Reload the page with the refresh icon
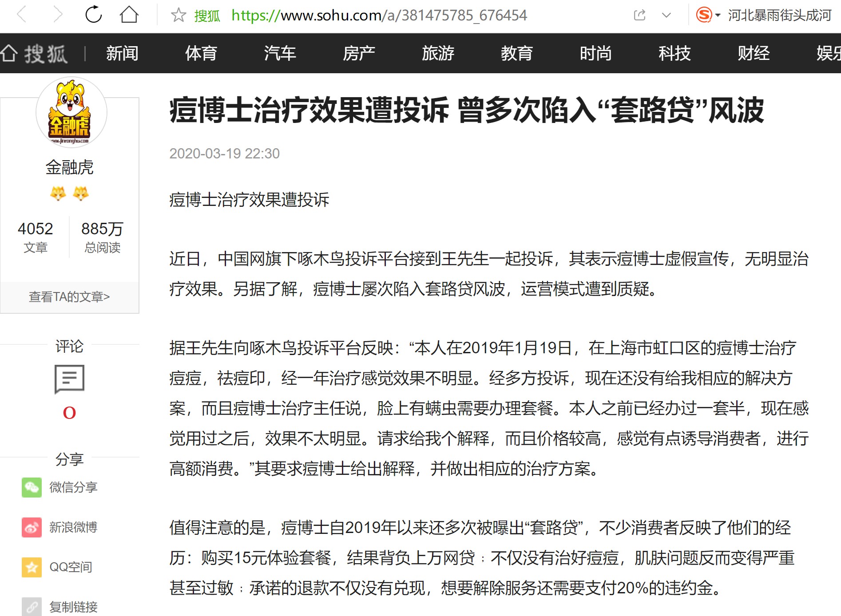The image size is (841, 616). pyautogui.click(x=93, y=15)
